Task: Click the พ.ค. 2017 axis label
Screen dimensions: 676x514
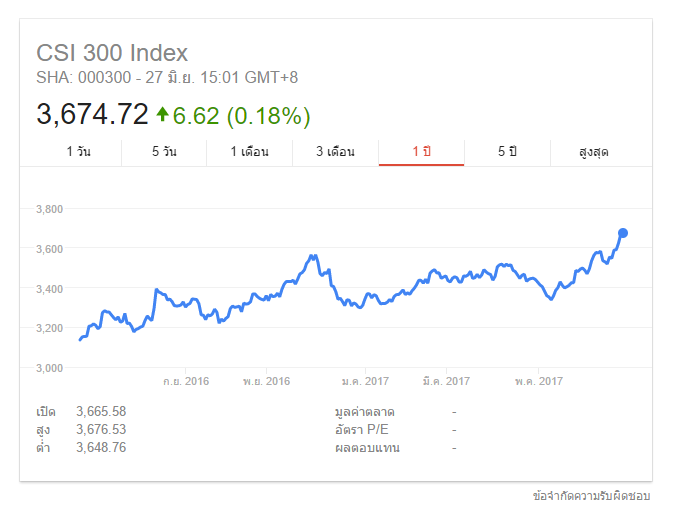Action: [539, 381]
